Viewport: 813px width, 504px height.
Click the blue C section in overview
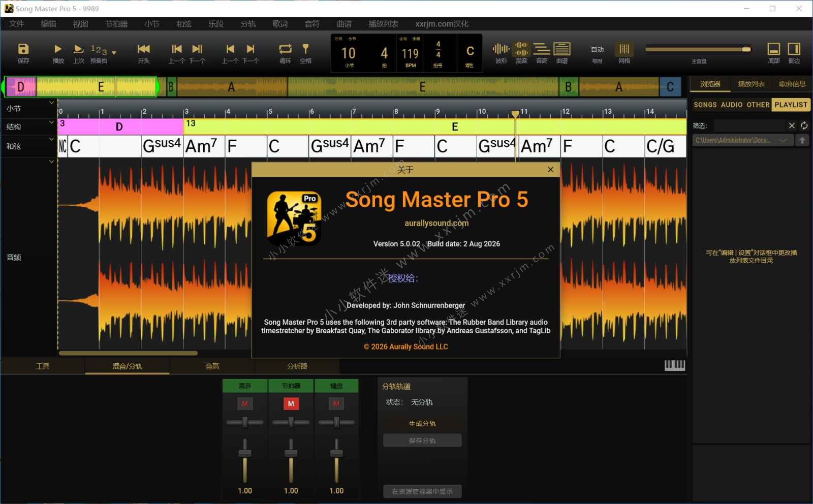[670, 87]
